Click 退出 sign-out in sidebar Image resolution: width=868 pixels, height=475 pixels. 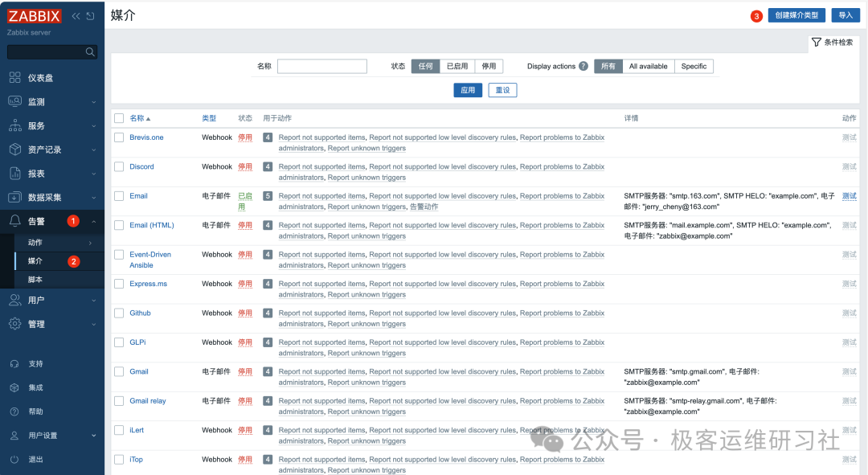point(35,460)
